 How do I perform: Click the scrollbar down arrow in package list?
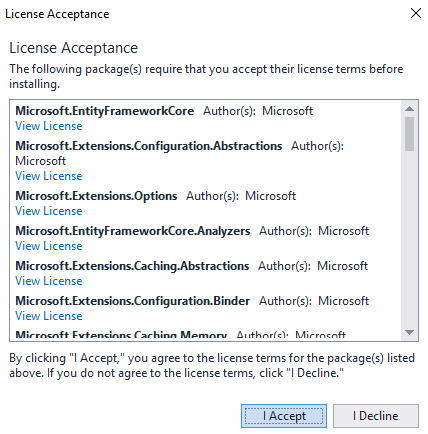coord(409,332)
